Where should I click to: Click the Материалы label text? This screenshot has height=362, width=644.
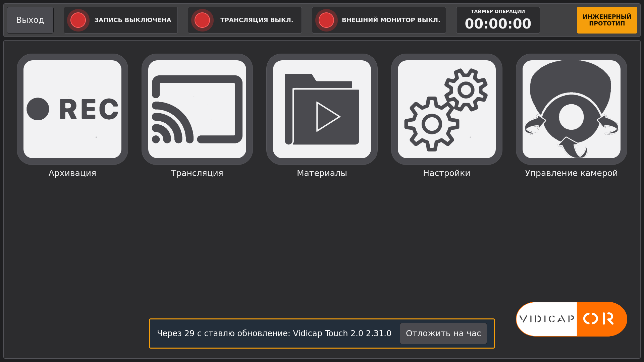click(x=322, y=173)
